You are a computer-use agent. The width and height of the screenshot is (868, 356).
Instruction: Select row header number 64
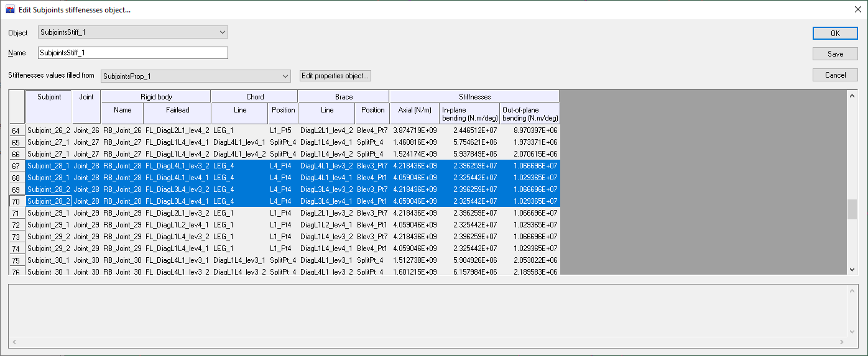point(17,130)
